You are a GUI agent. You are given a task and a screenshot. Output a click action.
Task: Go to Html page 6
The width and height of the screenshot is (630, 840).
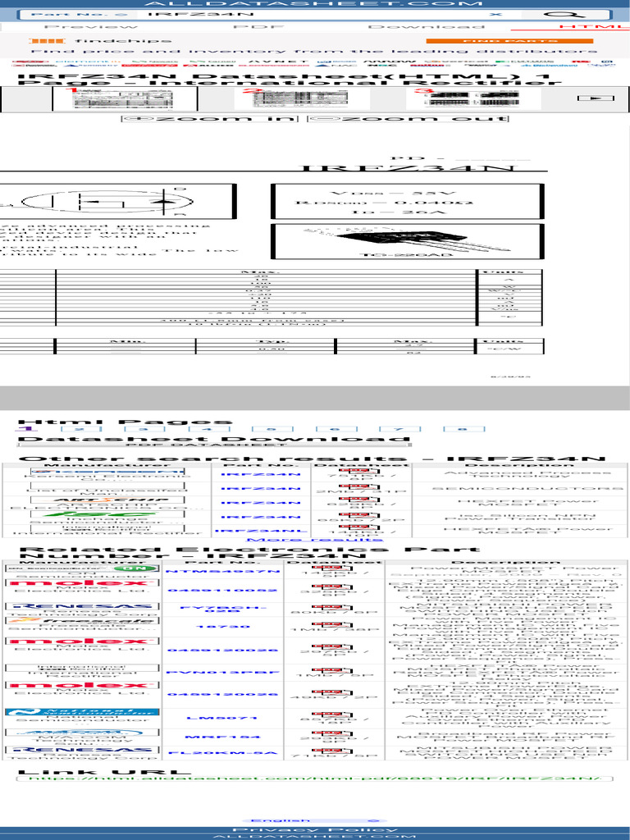click(x=336, y=429)
